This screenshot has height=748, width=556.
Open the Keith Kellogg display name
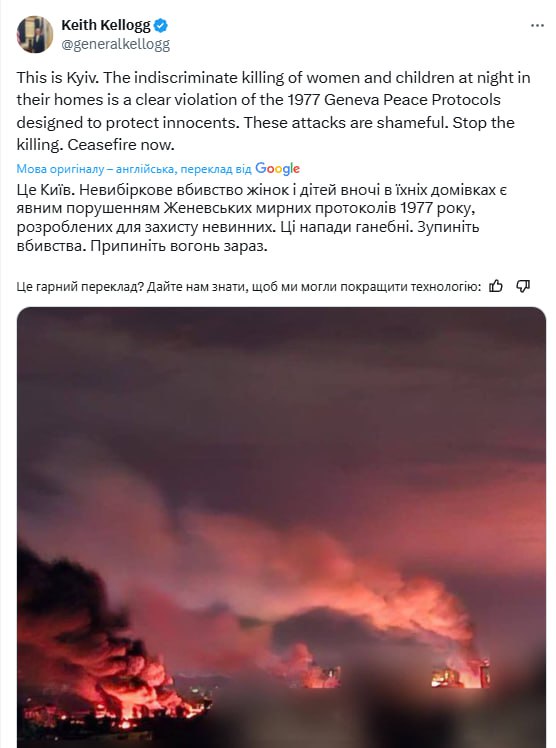(x=106, y=25)
